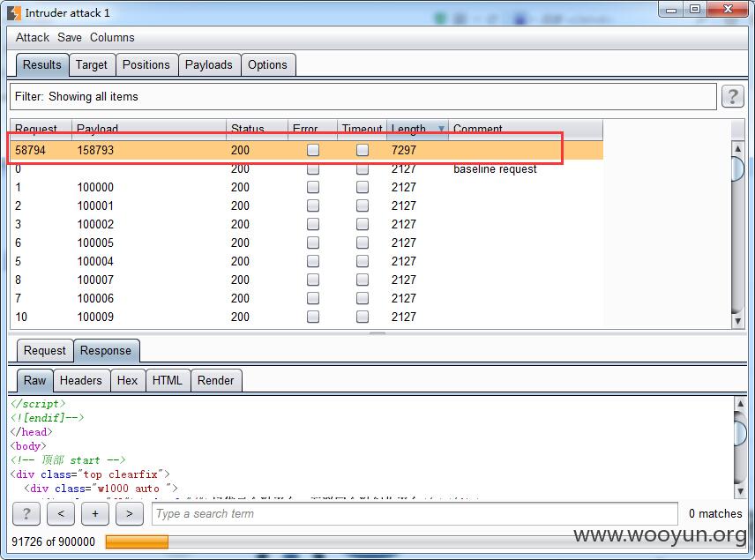
Task: Open the Columns menu
Action: tap(112, 38)
